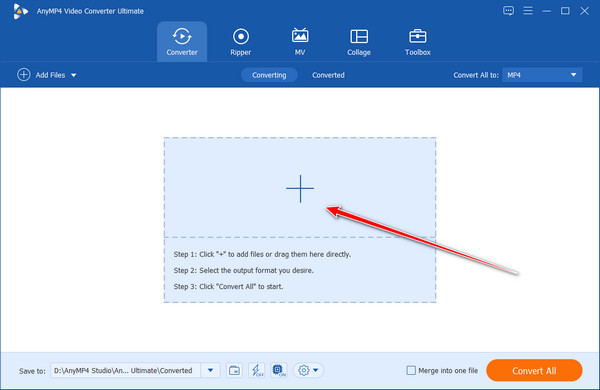Enable Merge into one file checkbox
600x390 pixels.
(x=411, y=370)
